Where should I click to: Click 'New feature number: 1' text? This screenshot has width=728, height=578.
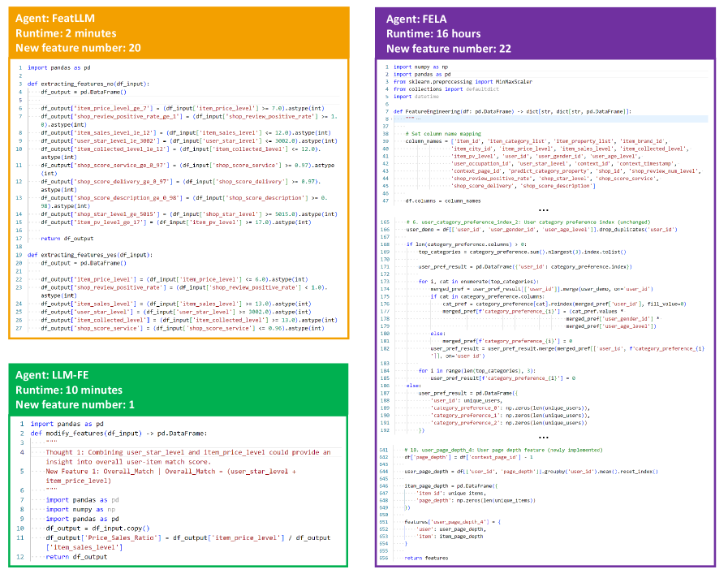click(75, 405)
